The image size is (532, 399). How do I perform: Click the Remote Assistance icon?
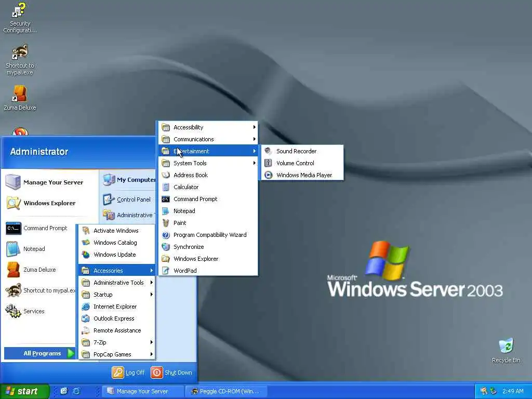(x=86, y=330)
